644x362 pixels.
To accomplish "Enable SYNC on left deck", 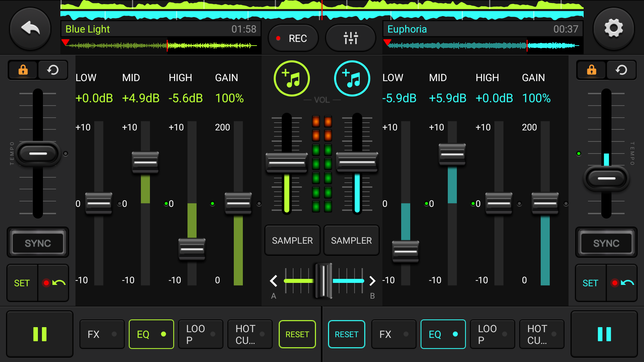I will click(38, 243).
